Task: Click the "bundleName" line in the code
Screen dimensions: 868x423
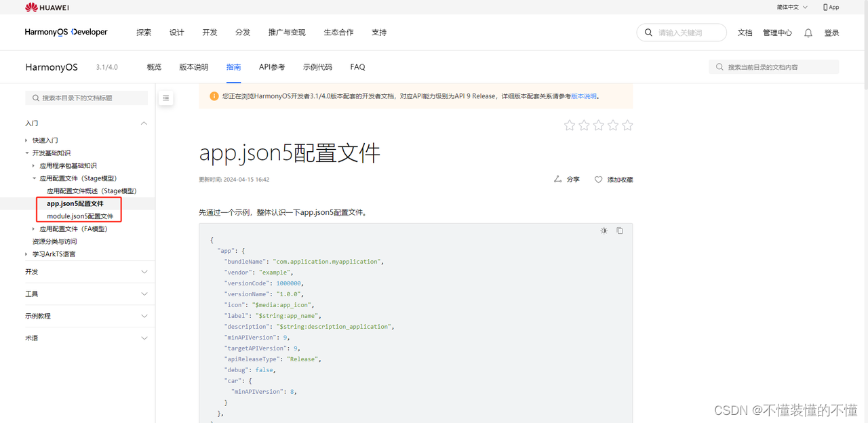Action: coord(304,262)
